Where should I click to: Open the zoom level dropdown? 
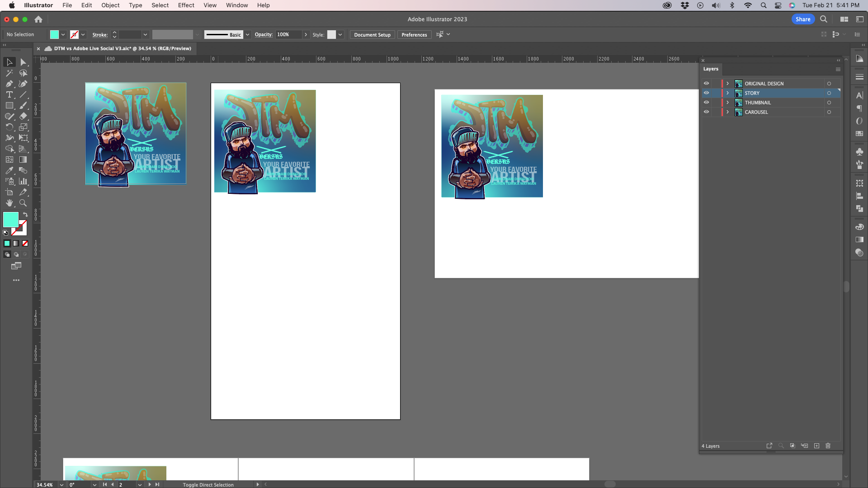coord(61,485)
